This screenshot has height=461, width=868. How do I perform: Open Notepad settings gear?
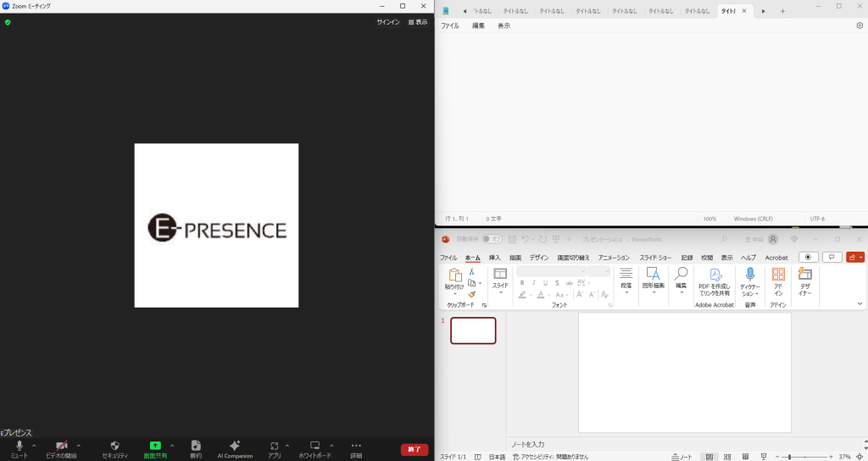pos(860,25)
